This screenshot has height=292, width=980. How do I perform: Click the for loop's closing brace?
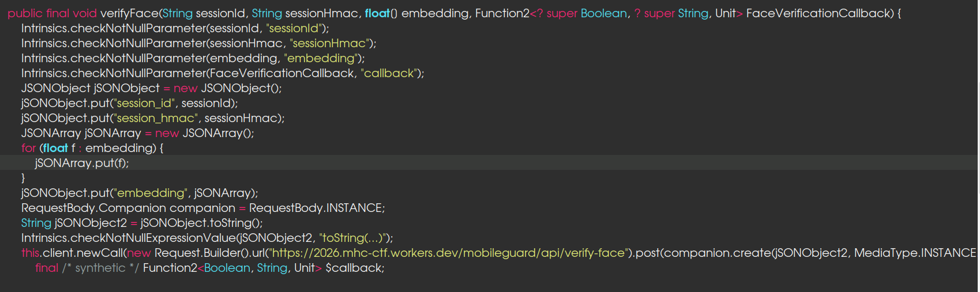[x=23, y=178]
